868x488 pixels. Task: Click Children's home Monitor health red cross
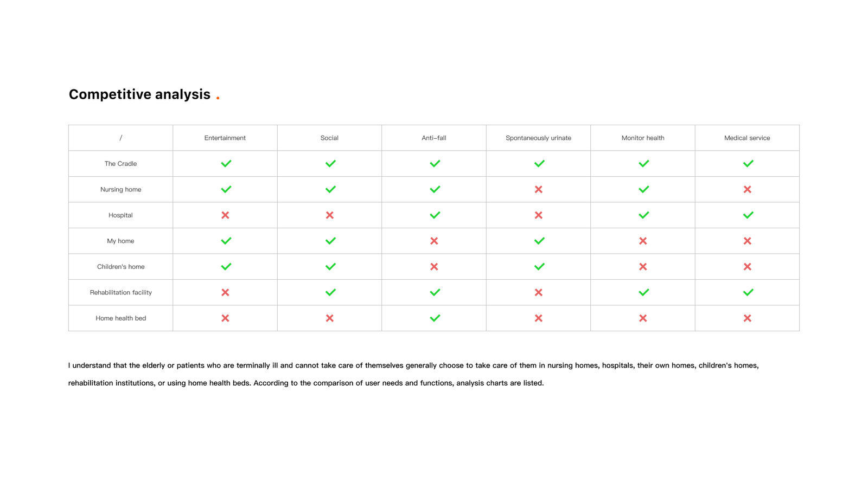tap(643, 267)
